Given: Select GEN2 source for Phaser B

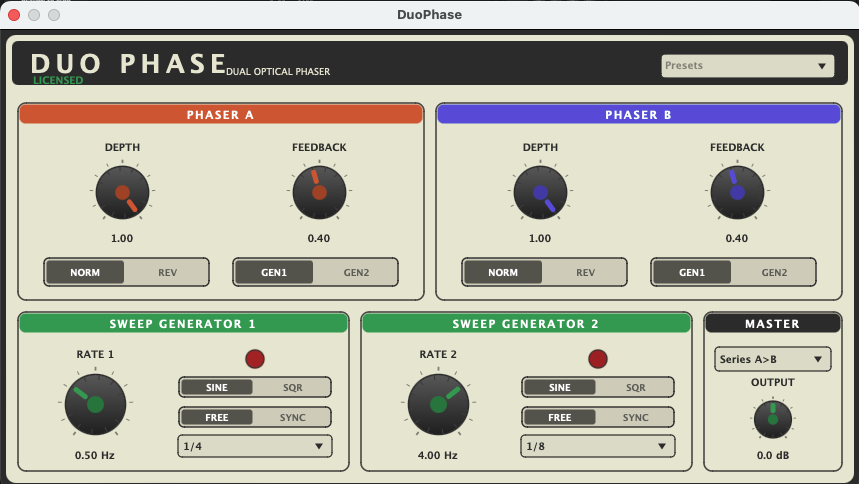Looking at the screenshot, I should tap(774, 272).
